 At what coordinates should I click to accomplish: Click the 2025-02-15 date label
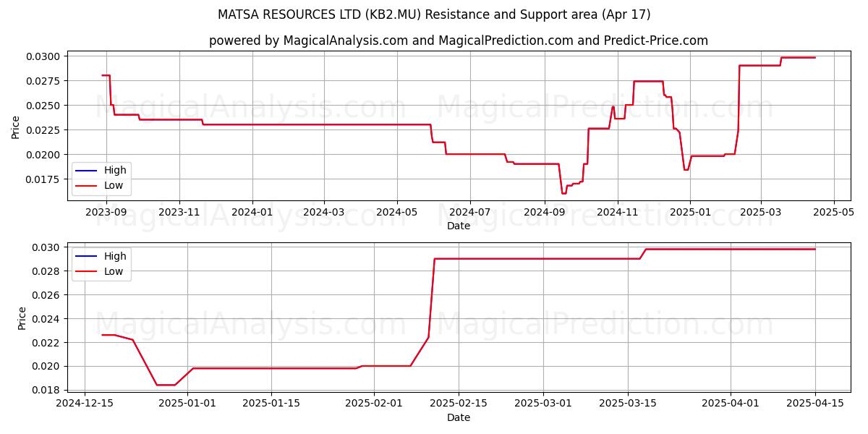coord(458,404)
